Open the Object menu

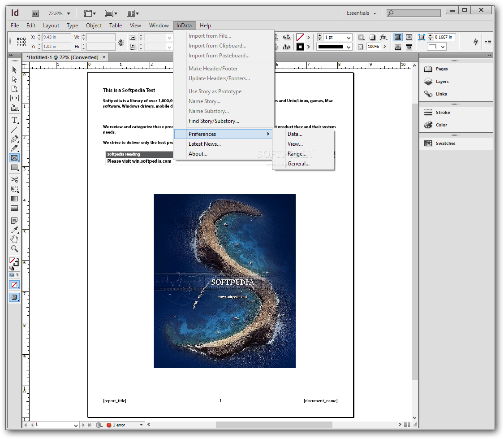(94, 26)
